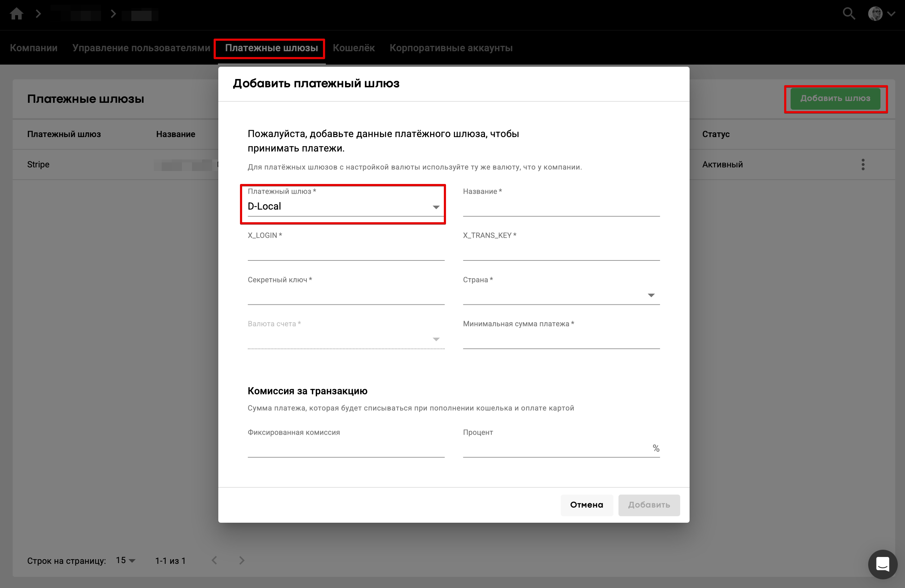Click the home icon in breadcrumb
This screenshot has width=905, height=588.
(x=16, y=14)
